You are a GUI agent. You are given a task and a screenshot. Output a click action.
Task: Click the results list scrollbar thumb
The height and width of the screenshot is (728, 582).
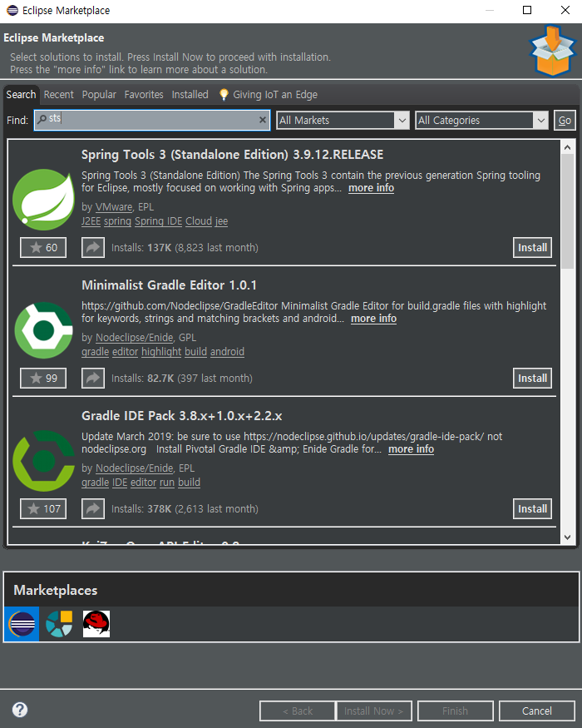[x=567, y=211]
